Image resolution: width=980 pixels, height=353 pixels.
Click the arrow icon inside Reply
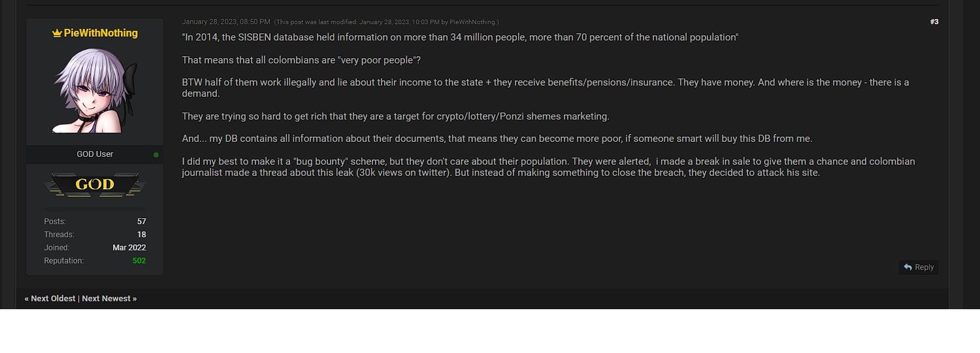point(908,267)
